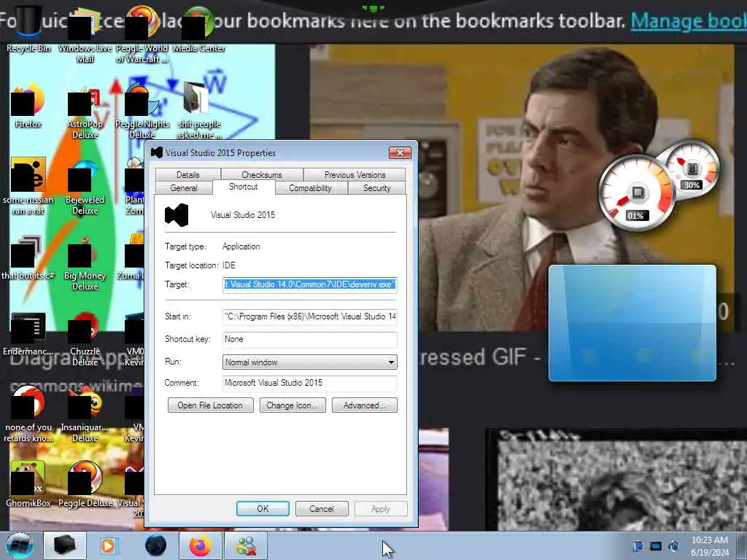
Task: Switch to the Checksums tab
Action: pos(262,175)
